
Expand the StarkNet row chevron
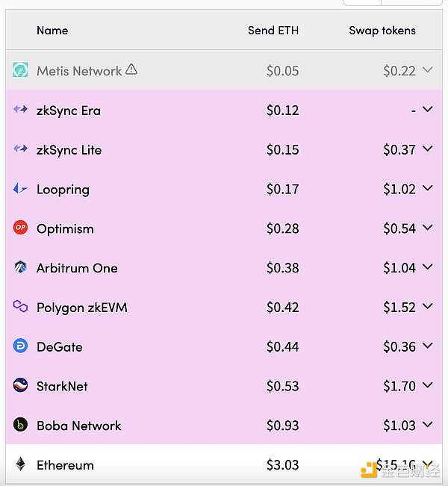[427, 385]
